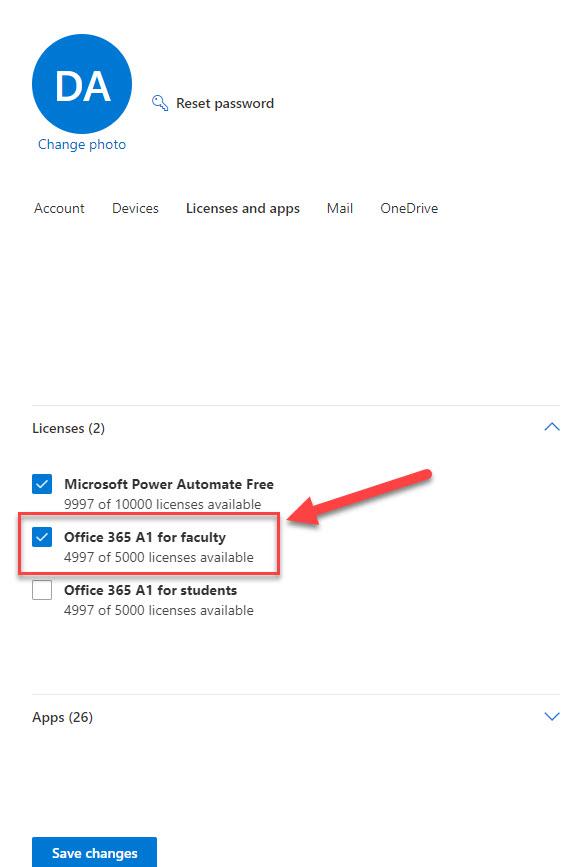Click the Licenses (2) section heading
The image size is (574, 867).
click(69, 428)
